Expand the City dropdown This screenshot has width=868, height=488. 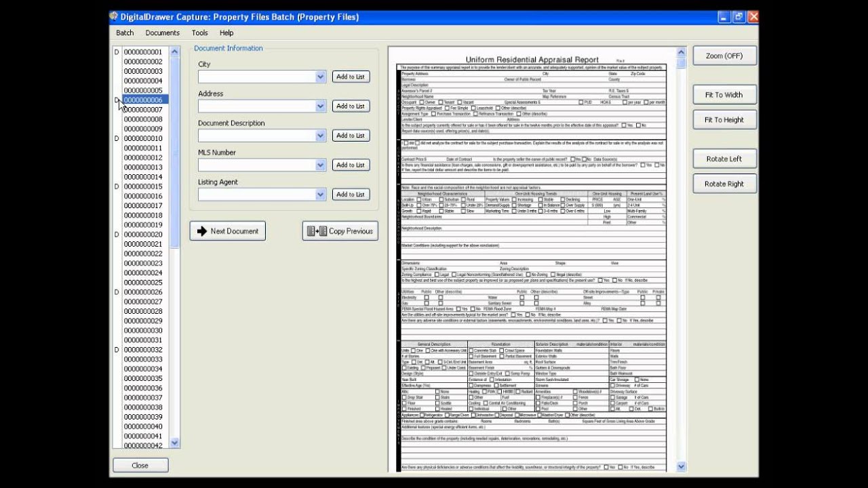(321, 77)
